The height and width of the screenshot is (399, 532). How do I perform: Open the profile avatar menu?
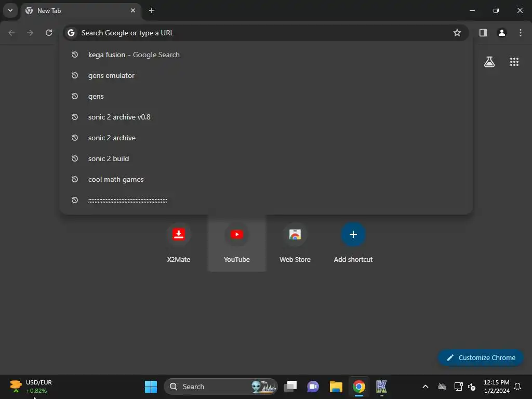pyautogui.click(x=502, y=33)
